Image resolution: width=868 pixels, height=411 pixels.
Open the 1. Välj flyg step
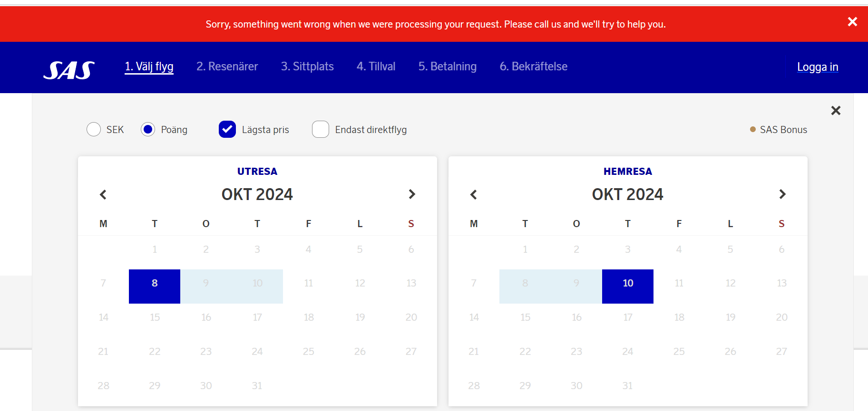[x=149, y=67]
